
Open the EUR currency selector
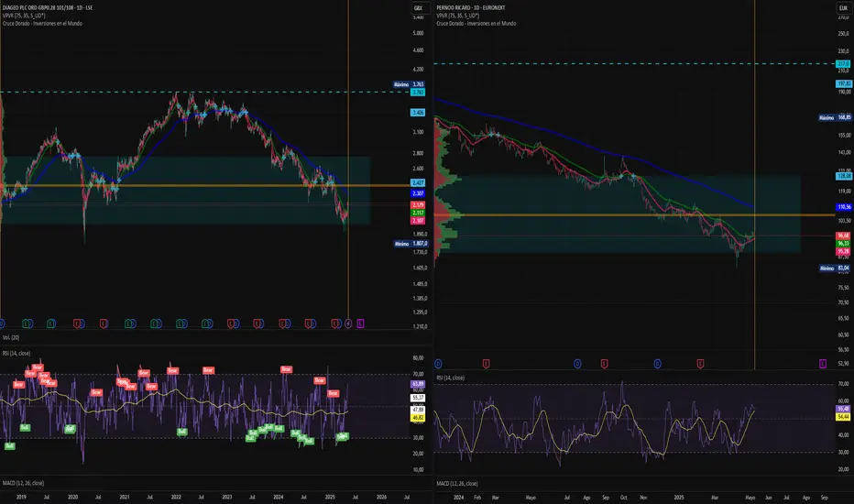tap(842, 8)
